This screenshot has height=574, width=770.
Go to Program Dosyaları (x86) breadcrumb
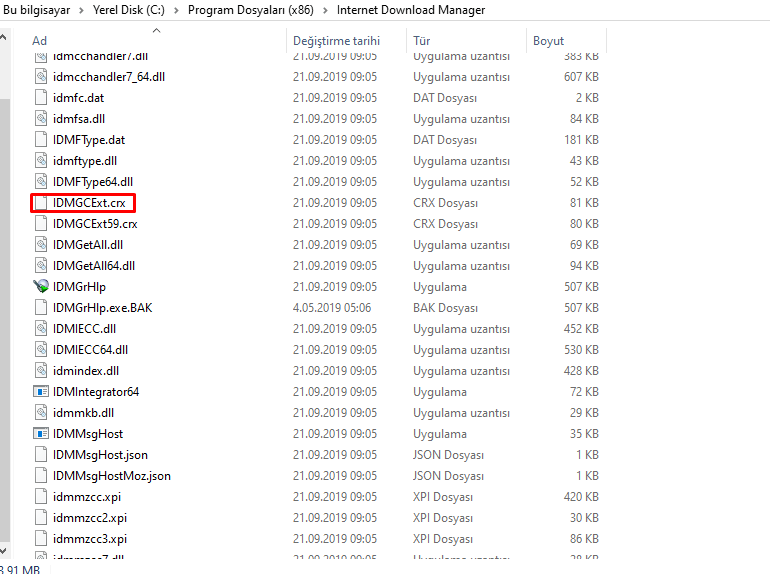tap(250, 10)
